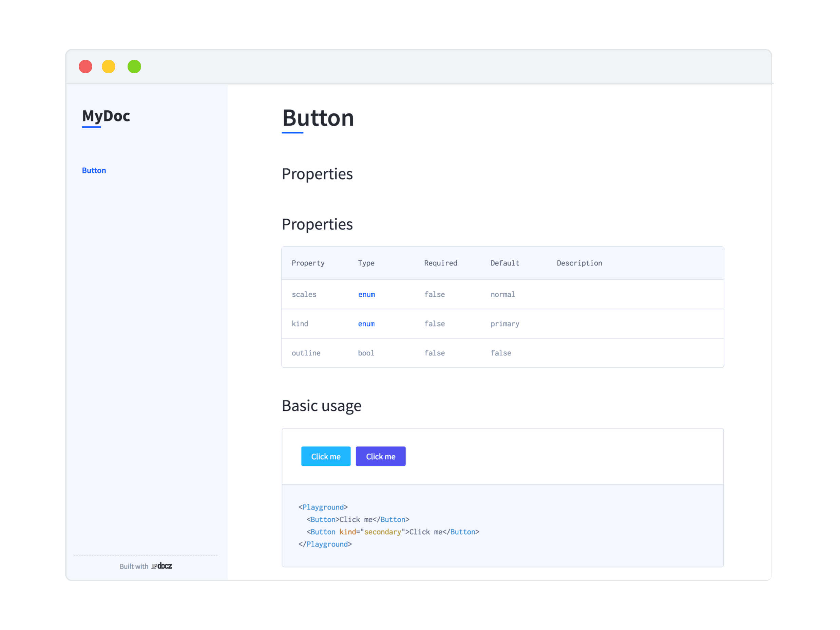Click the Built with footer text
This screenshot has width=840, height=630.
134,567
